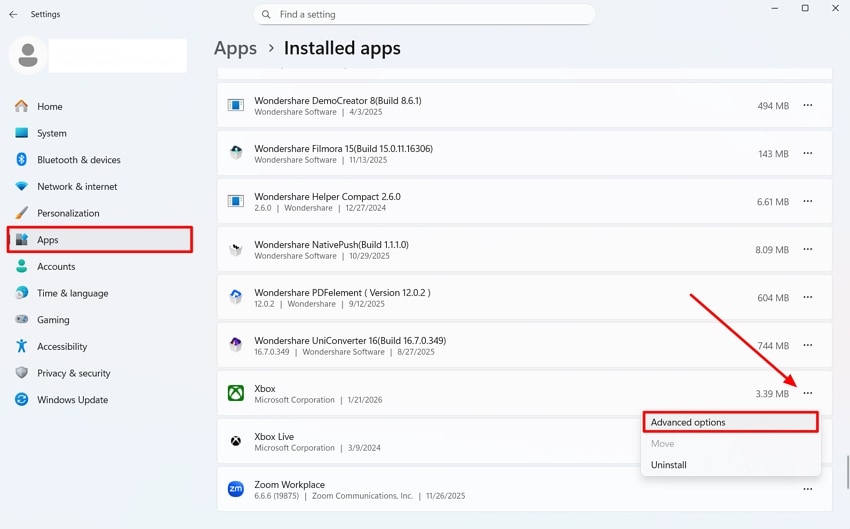Click the Wondershare UniConverter 16 title text
The height and width of the screenshot is (529, 850).
(x=350, y=341)
